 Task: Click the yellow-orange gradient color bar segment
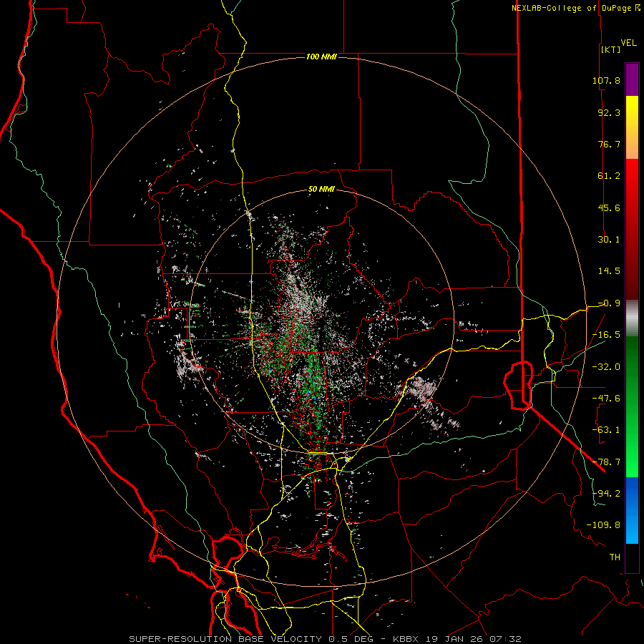(x=632, y=127)
